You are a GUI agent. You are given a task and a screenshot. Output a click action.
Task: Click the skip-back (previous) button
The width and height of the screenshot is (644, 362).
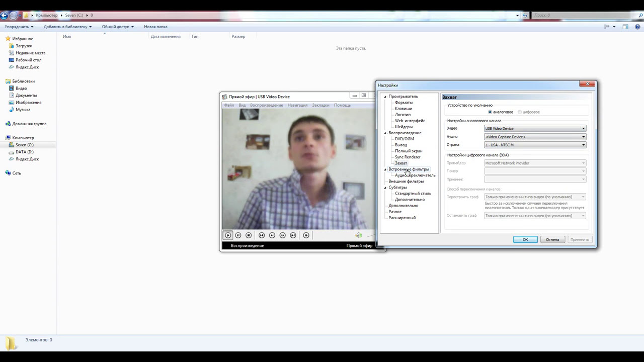pos(262,235)
